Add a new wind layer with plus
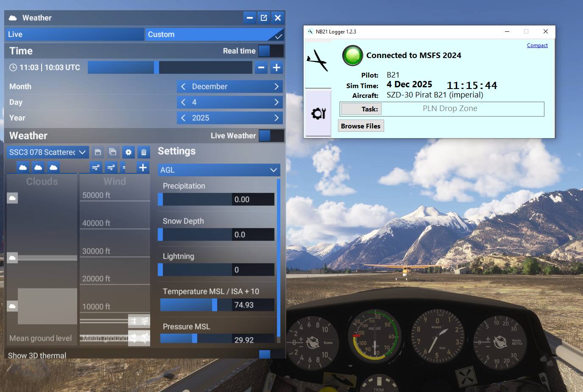The height and width of the screenshot is (392, 583). [x=143, y=167]
